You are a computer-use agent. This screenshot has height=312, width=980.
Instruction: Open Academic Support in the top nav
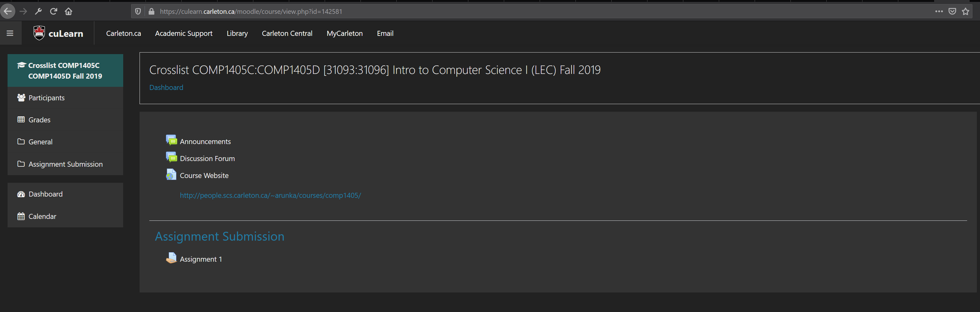184,33
